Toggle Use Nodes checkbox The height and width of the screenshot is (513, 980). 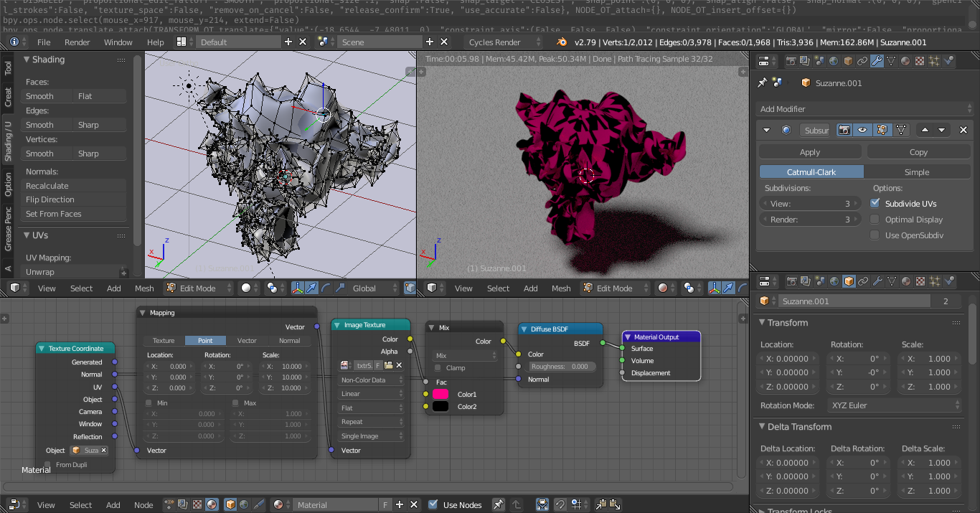tap(433, 504)
